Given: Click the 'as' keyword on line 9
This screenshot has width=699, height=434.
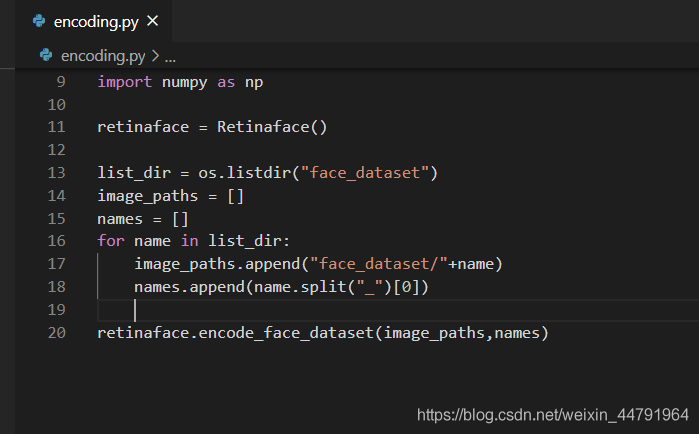Looking at the screenshot, I should tap(226, 82).
